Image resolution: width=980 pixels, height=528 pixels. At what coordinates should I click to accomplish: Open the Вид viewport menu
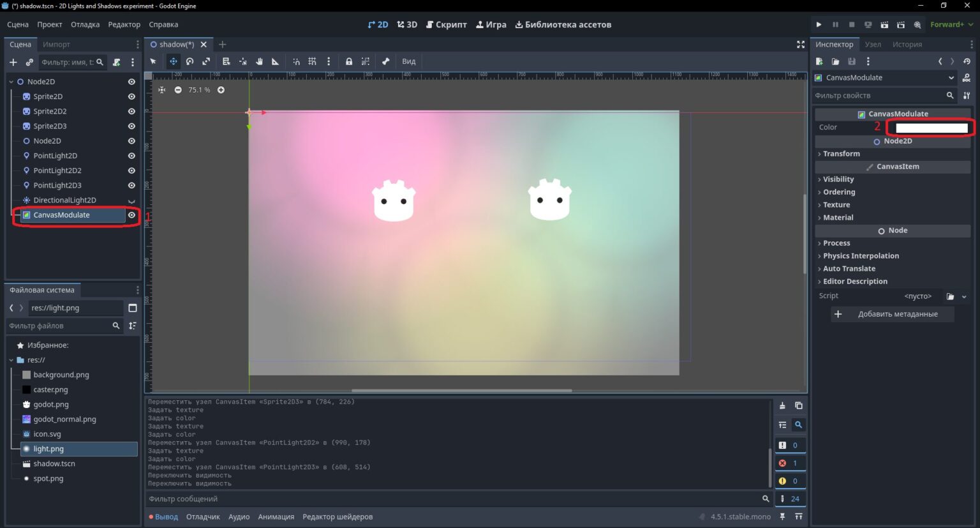pos(409,61)
